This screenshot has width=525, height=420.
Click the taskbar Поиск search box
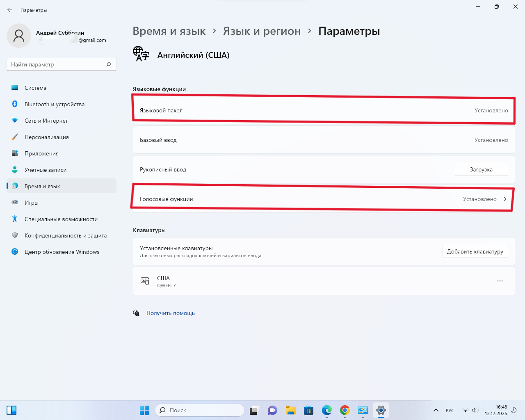click(200, 410)
